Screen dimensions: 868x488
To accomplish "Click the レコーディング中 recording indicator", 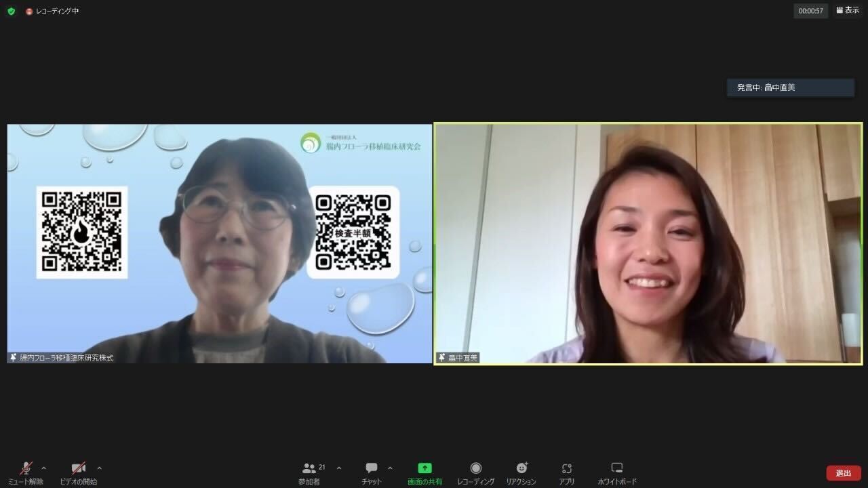I will point(53,12).
